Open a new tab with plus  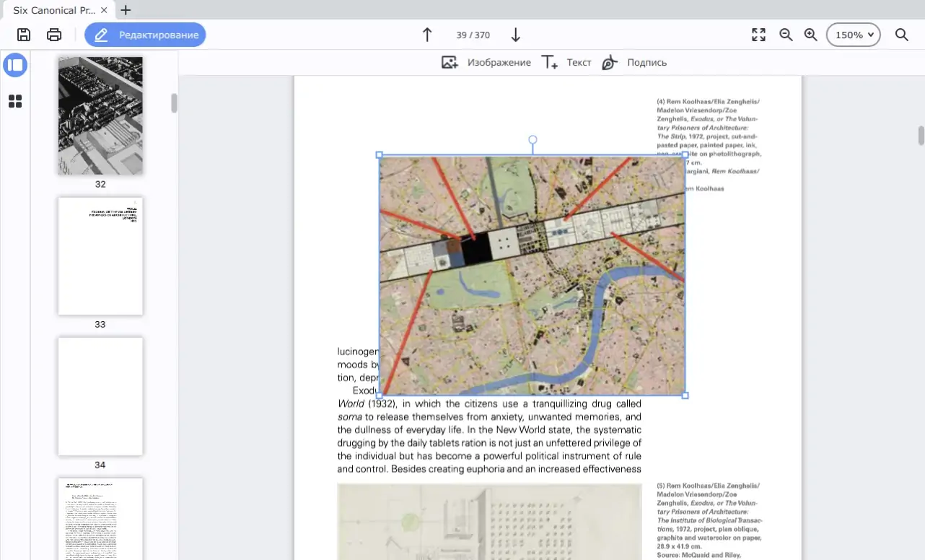pos(126,10)
